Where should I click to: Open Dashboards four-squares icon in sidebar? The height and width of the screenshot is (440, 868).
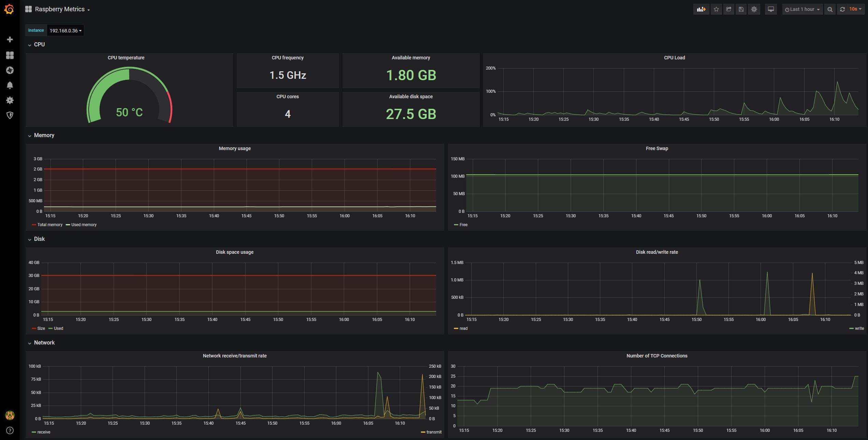(10, 55)
